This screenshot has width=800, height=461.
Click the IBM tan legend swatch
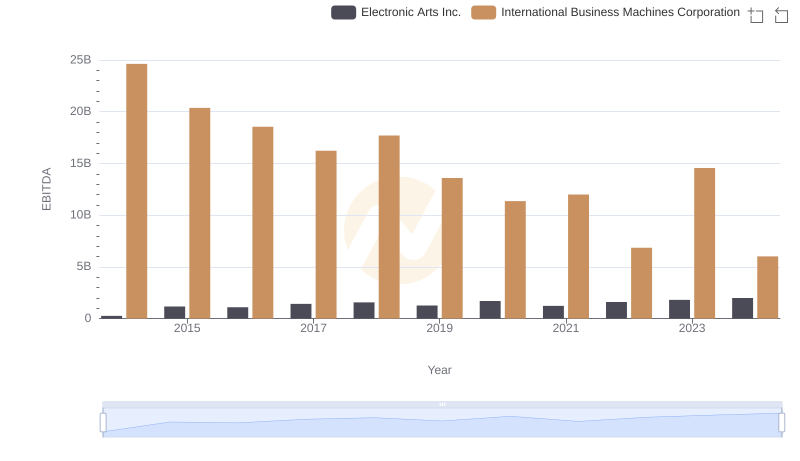pos(484,12)
